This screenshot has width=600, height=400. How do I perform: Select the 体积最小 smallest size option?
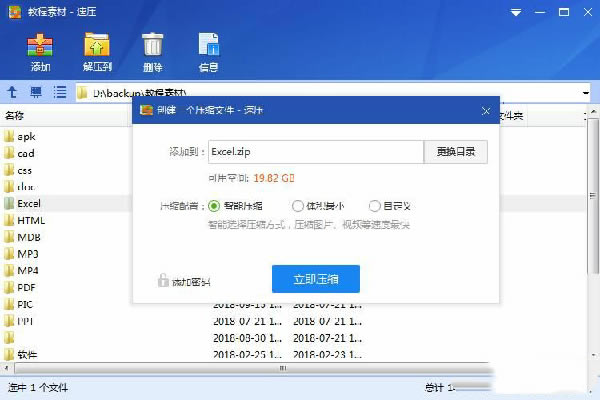pyautogui.click(x=318, y=206)
